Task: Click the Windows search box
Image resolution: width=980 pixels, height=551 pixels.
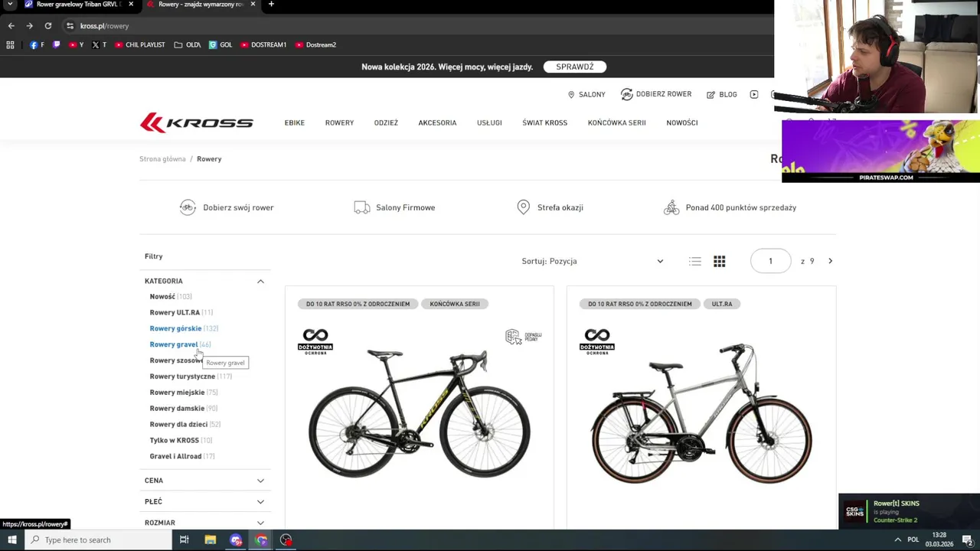Action: tap(98, 540)
